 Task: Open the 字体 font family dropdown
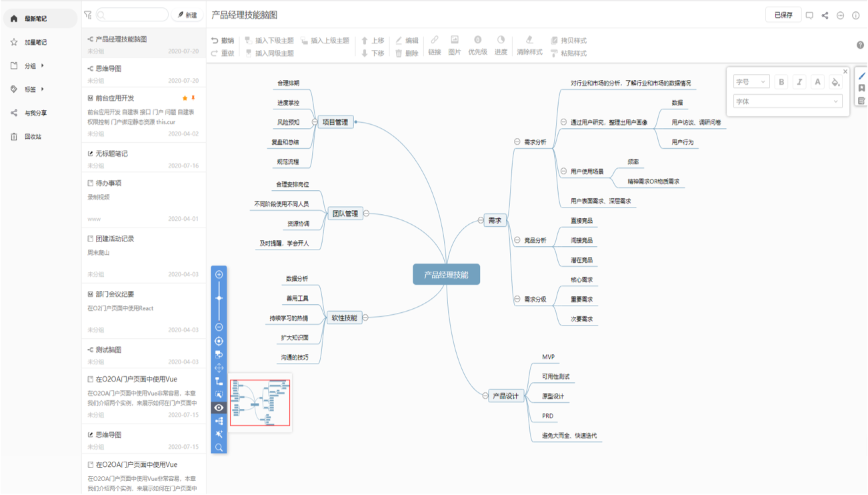787,101
